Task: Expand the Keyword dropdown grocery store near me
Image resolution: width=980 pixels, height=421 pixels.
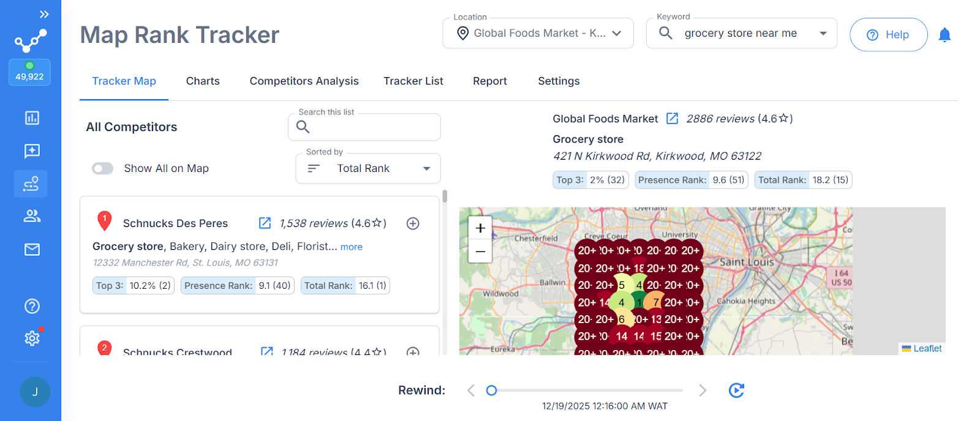Action: point(742,33)
